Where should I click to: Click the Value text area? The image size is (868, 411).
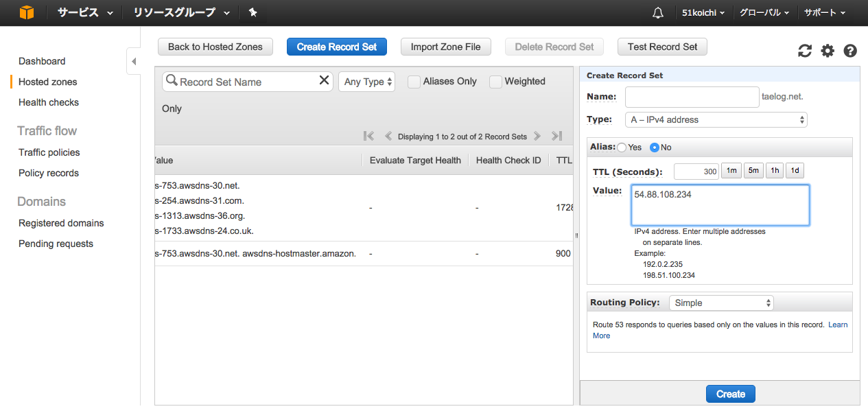[720, 205]
